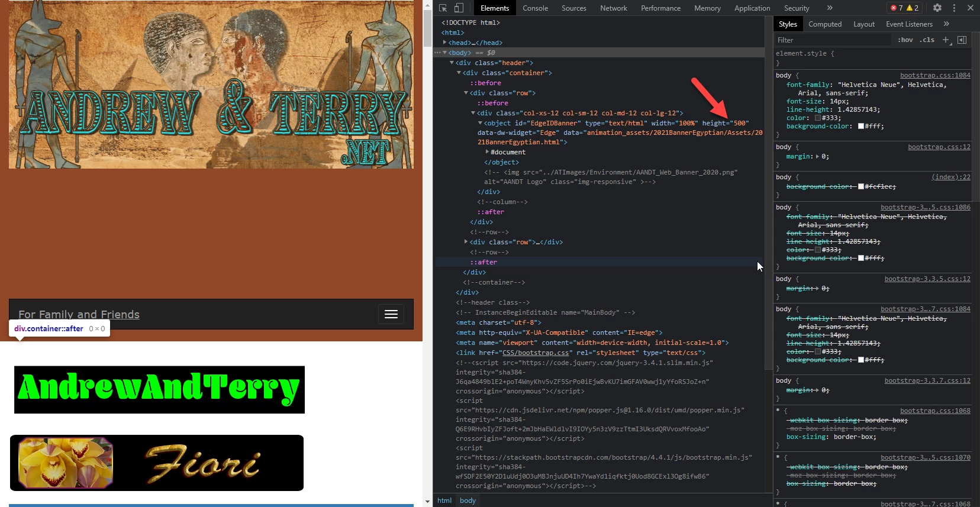
Task: Click the #fcf1ec background-color swatch
Action: point(861,186)
